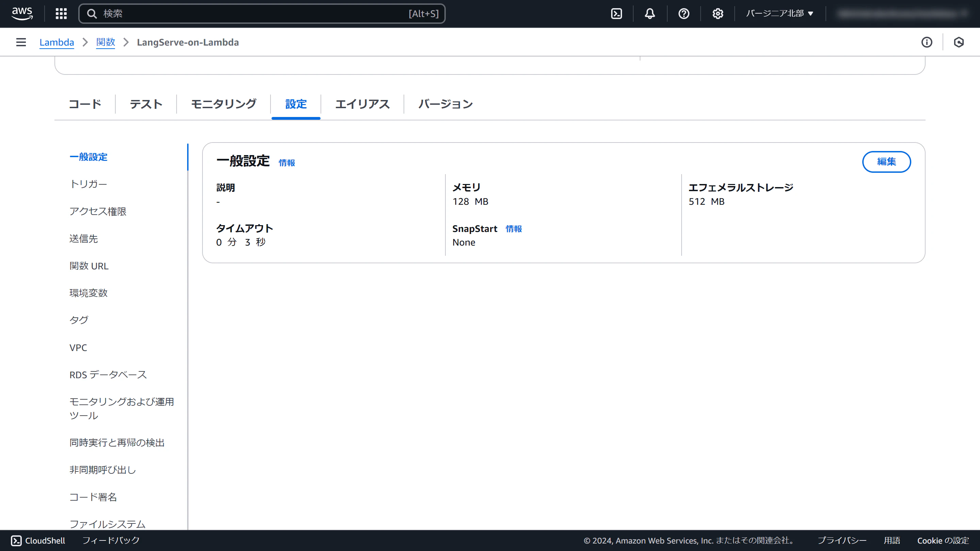The image size is (980, 551).
Task: Open the AWS services grid menu
Action: pyautogui.click(x=61, y=14)
